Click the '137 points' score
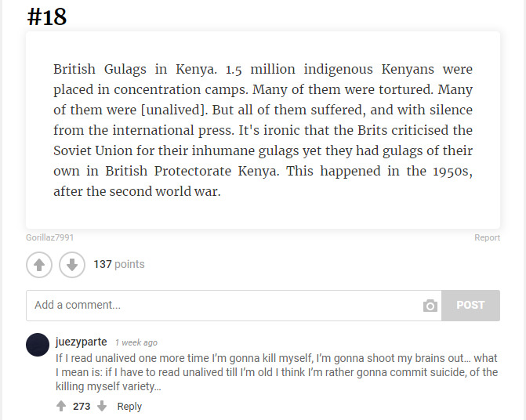The image size is (526, 420). click(x=119, y=265)
